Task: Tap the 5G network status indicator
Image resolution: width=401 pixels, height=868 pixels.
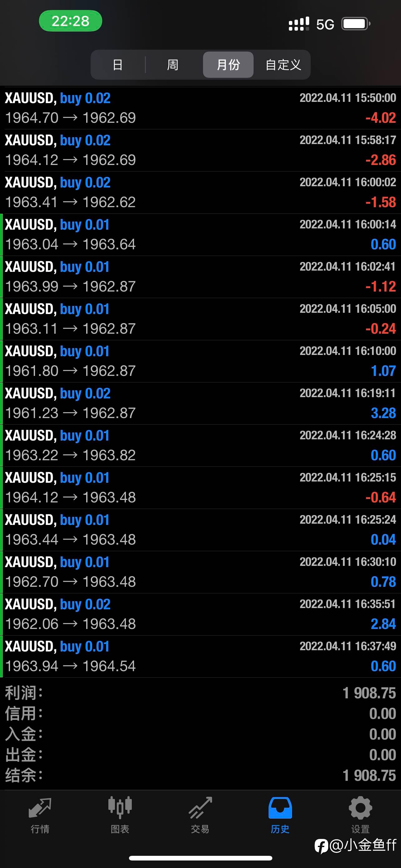Action: [x=325, y=24]
